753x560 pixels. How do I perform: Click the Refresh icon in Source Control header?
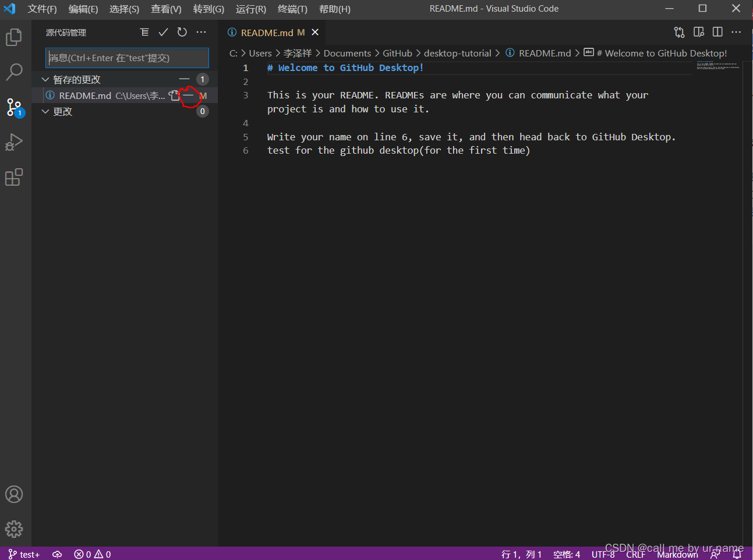point(182,32)
